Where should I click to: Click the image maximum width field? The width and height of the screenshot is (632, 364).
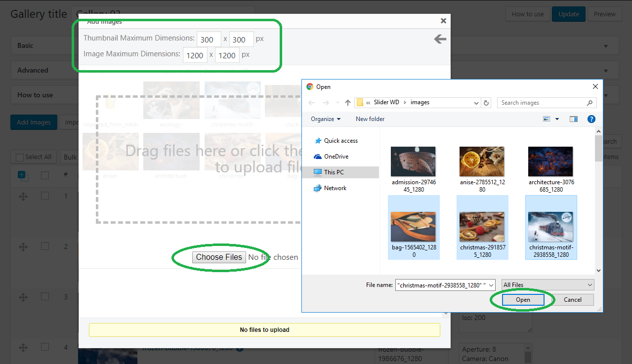[195, 55]
